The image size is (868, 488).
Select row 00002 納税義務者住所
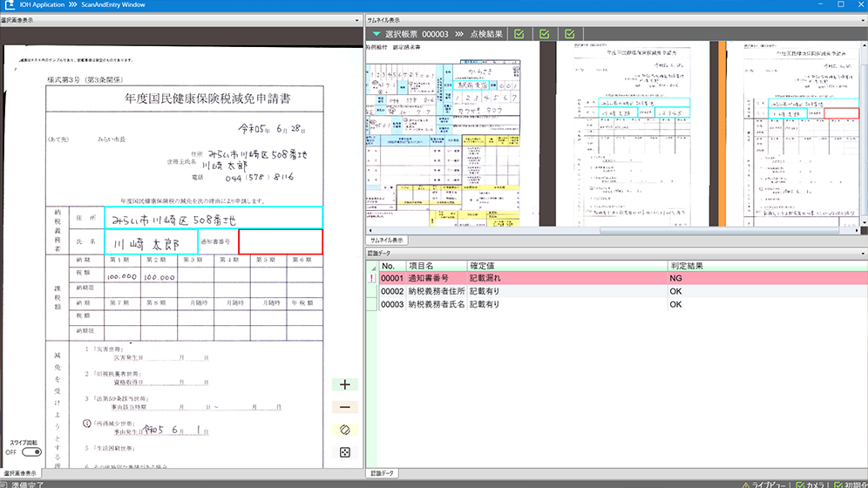[436, 291]
